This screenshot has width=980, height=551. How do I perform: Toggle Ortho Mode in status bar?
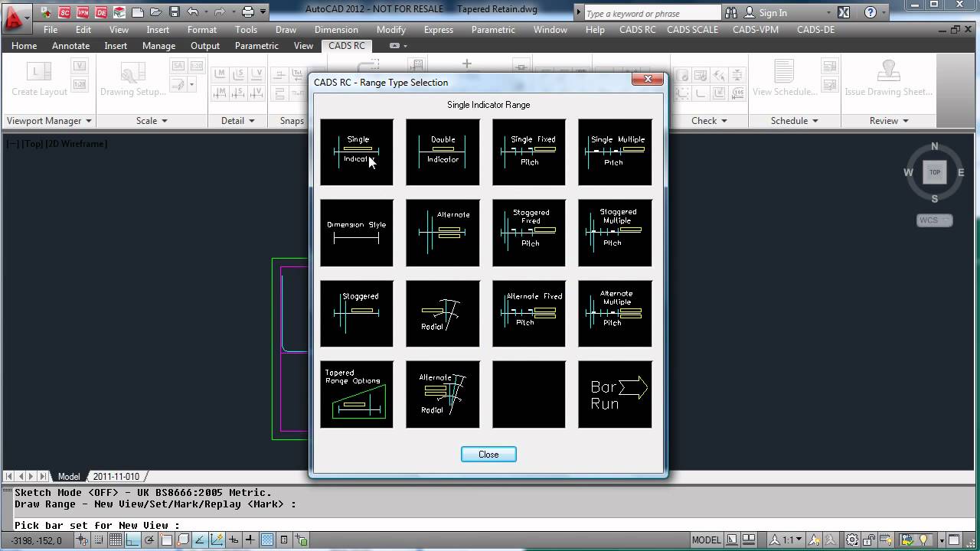tap(132, 540)
